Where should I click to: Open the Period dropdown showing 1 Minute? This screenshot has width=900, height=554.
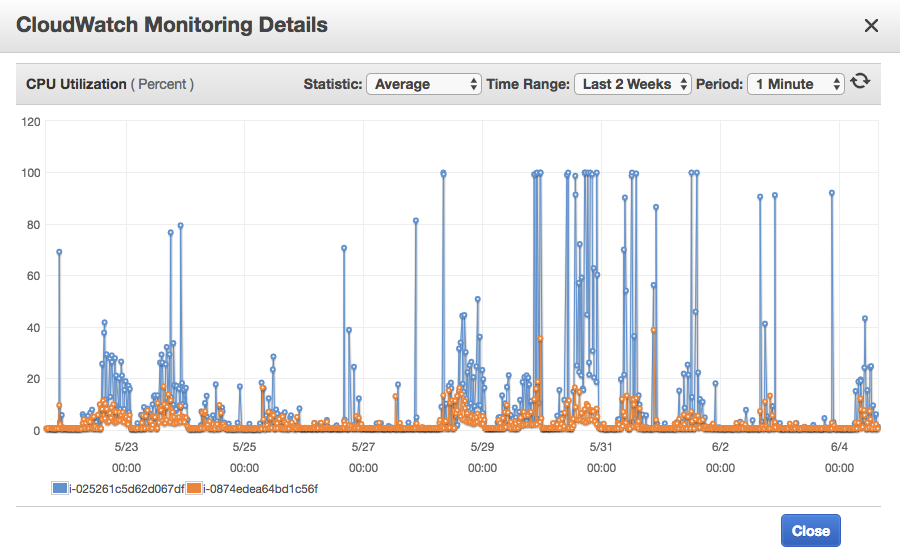796,84
